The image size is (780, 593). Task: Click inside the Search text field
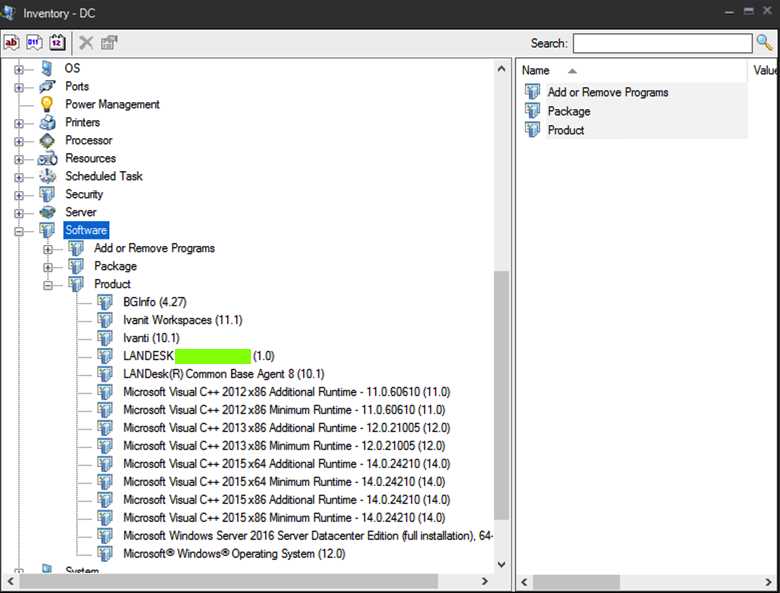tap(662, 43)
